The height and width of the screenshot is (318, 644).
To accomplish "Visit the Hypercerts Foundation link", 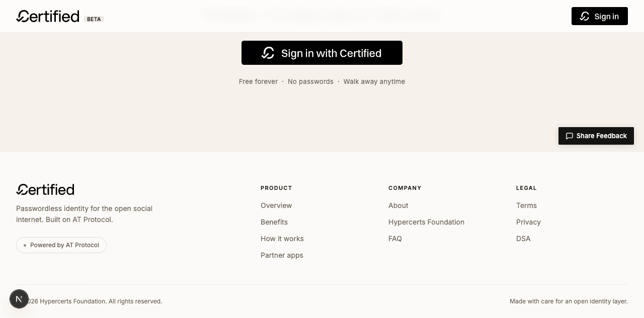I will pyautogui.click(x=426, y=222).
